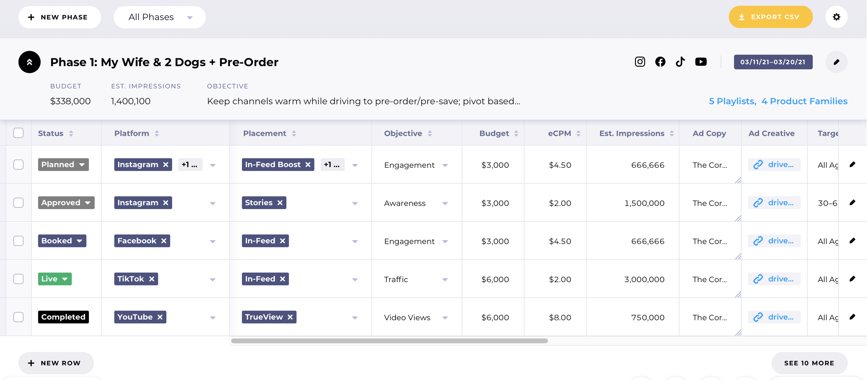The image size is (868, 380).
Task: Click the horizontal table scrollbar
Action: (389, 341)
